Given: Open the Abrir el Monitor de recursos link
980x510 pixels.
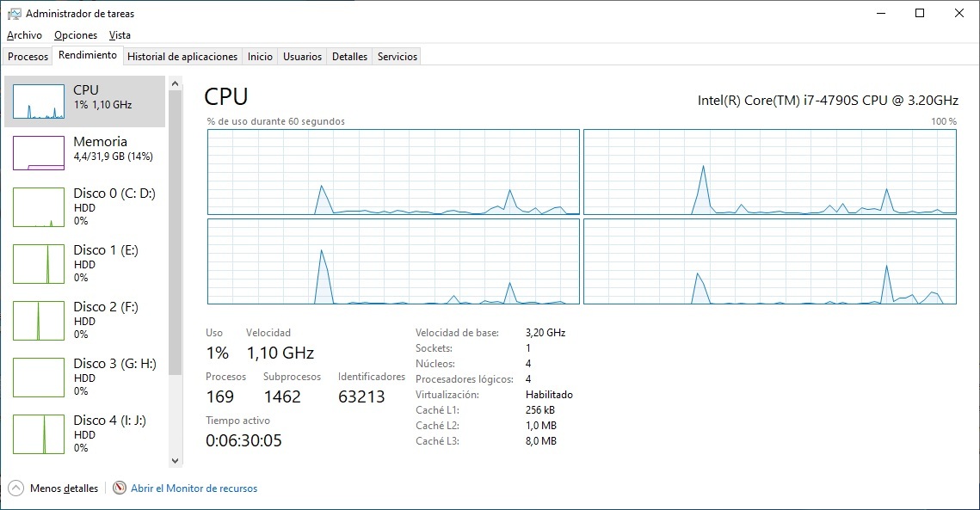Looking at the screenshot, I should point(194,488).
